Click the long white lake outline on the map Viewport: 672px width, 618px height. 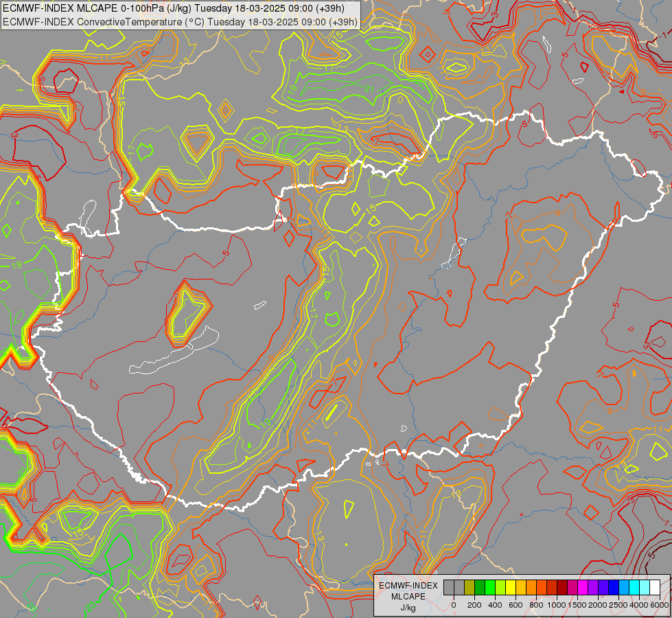174,351
